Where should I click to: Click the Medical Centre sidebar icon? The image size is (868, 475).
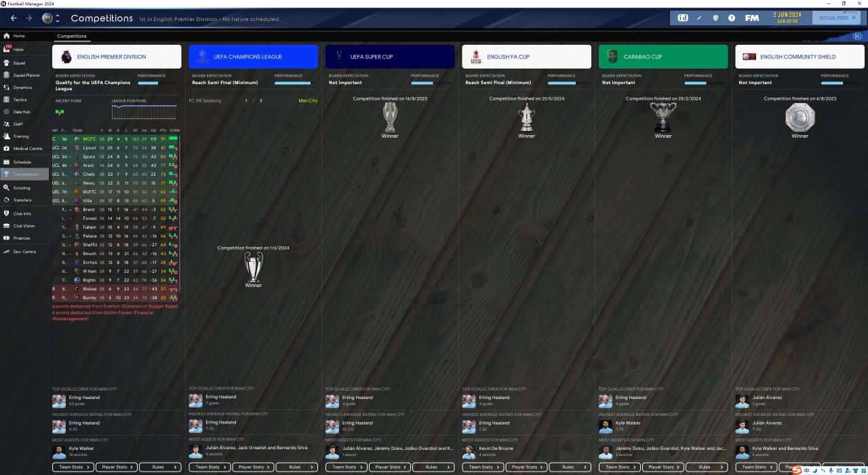(x=7, y=149)
